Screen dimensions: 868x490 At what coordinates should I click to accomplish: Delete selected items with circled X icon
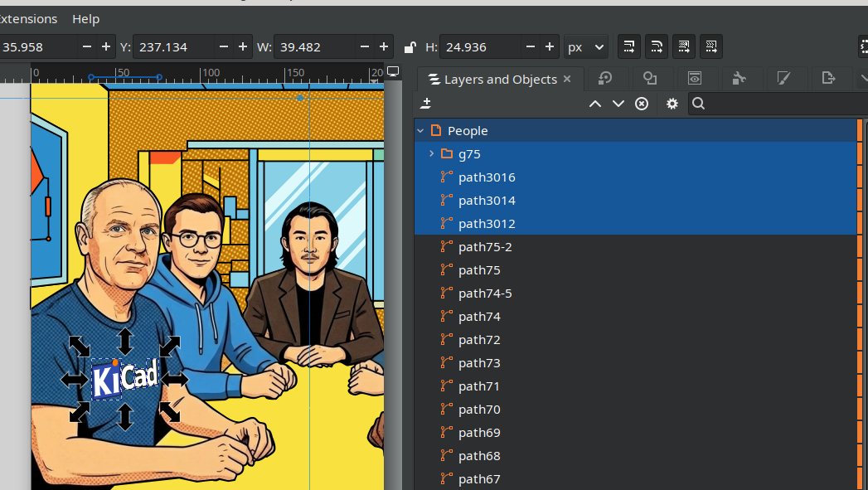641,104
